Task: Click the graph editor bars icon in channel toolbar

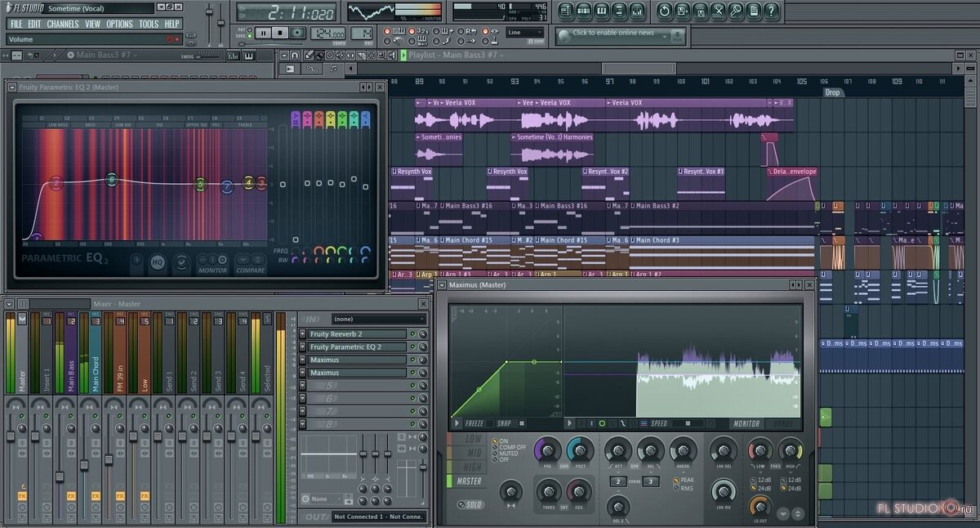Action: click(x=234, y=56)
